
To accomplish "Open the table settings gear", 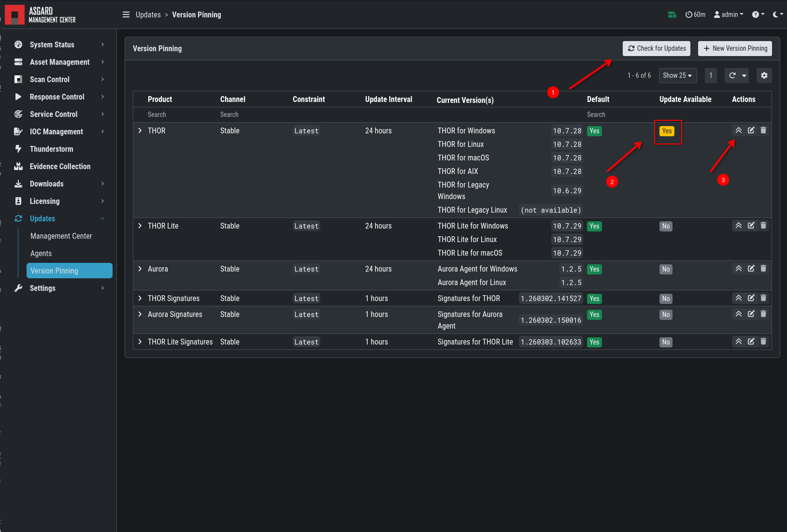I will [764, 75].
